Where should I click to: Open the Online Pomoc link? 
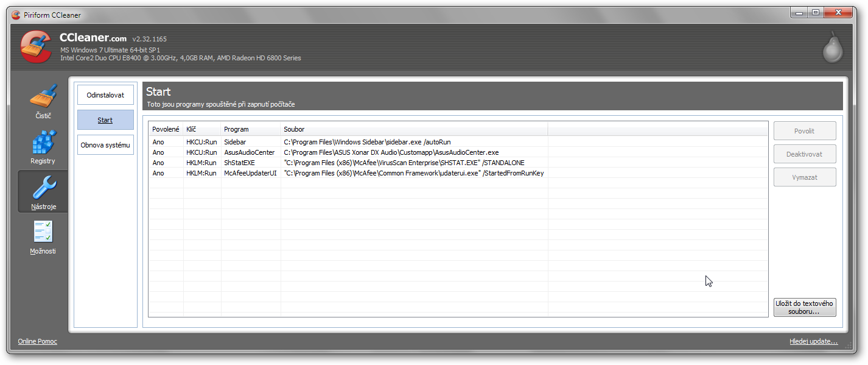click(38, 341)
